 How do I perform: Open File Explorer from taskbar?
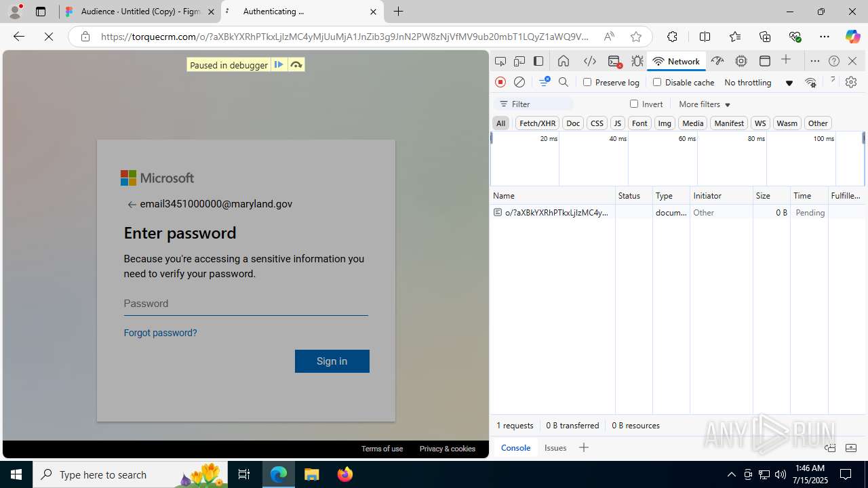tap(312, 474)
